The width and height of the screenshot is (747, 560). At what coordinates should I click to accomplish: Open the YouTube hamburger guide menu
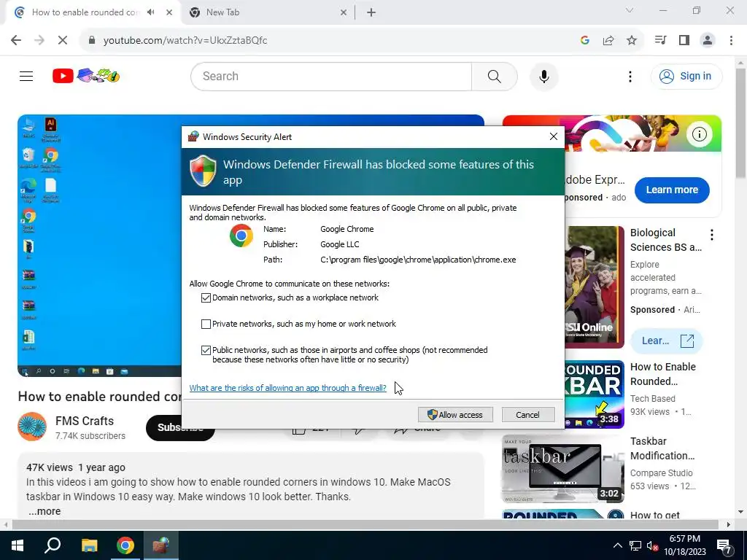(26, 76)
